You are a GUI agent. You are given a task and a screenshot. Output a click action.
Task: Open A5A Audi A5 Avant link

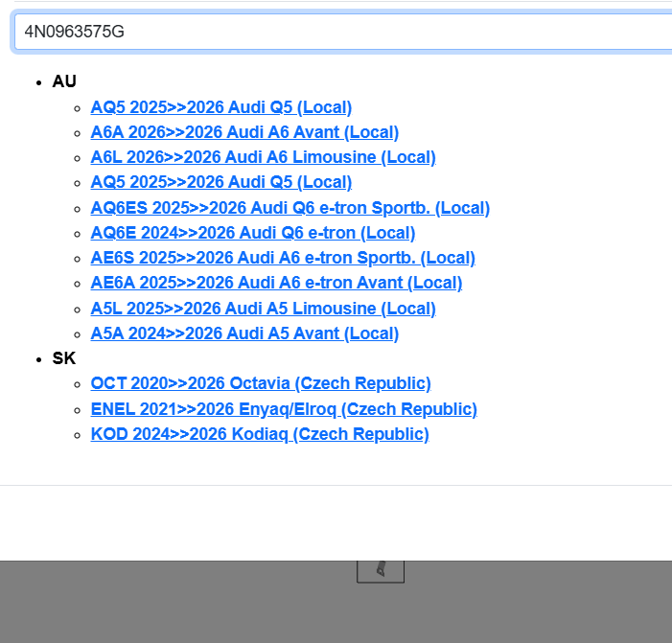click(244, 333)
